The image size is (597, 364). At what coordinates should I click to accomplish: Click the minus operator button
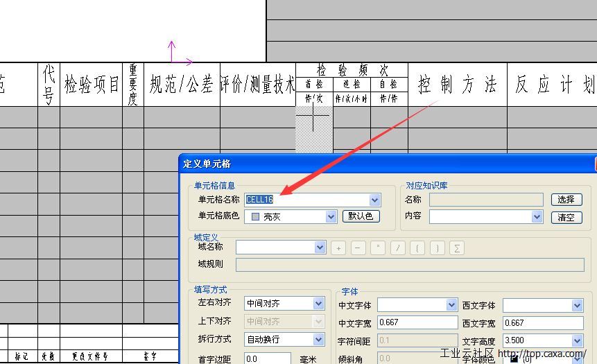click(358, 248)
